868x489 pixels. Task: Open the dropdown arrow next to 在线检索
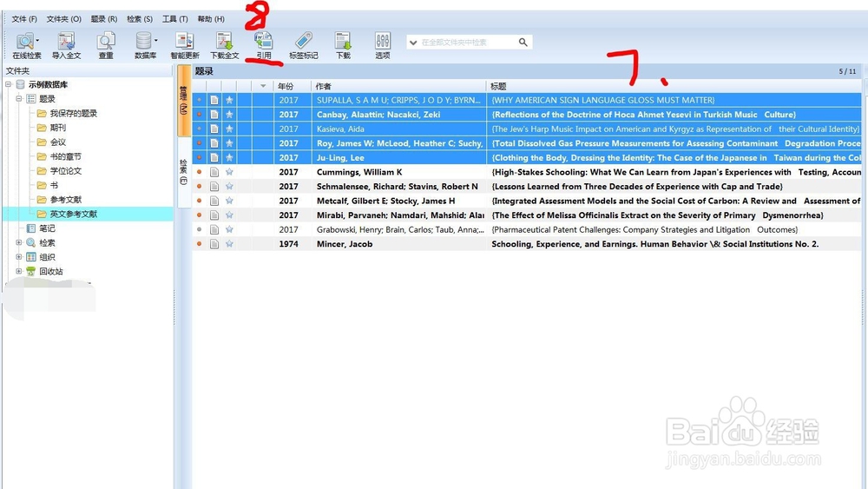pos(37,41)
